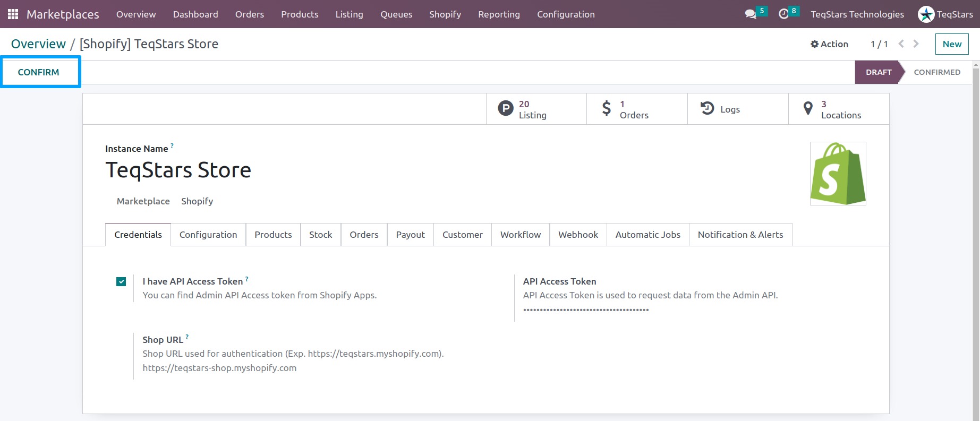Switch to the Credentials tab
Viewport: 980px width, 421px height.
click(x=138, y=235)
